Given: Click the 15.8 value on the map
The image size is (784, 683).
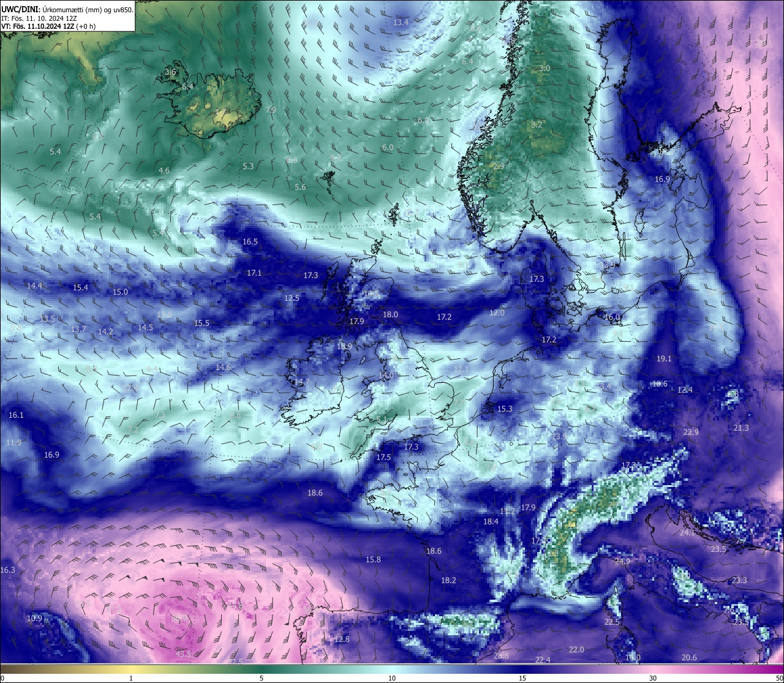Looking at the screenshot, I should [373, 559].
